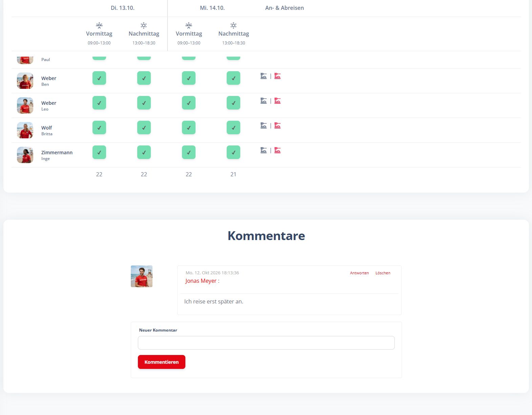Toggle Weber Ben's Tuesday Vormittag checkmark
532x415 pixels.
(x=99, y=78)
